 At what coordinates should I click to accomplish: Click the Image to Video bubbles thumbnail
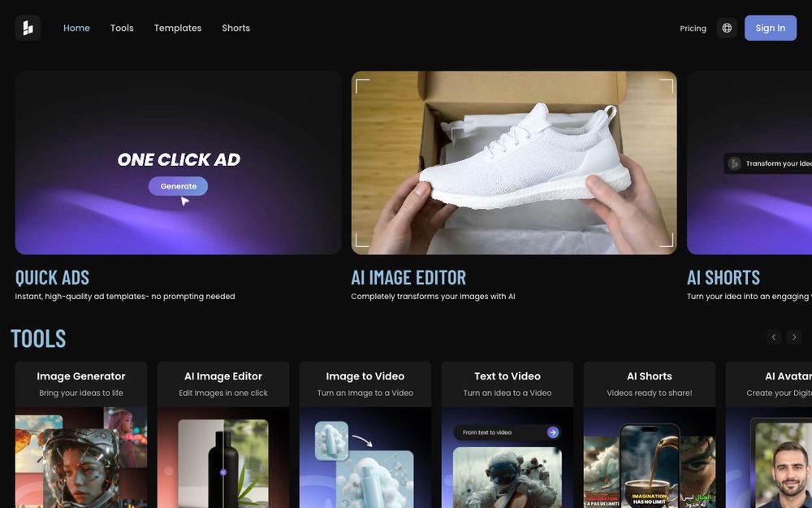[x=365, y=458]
